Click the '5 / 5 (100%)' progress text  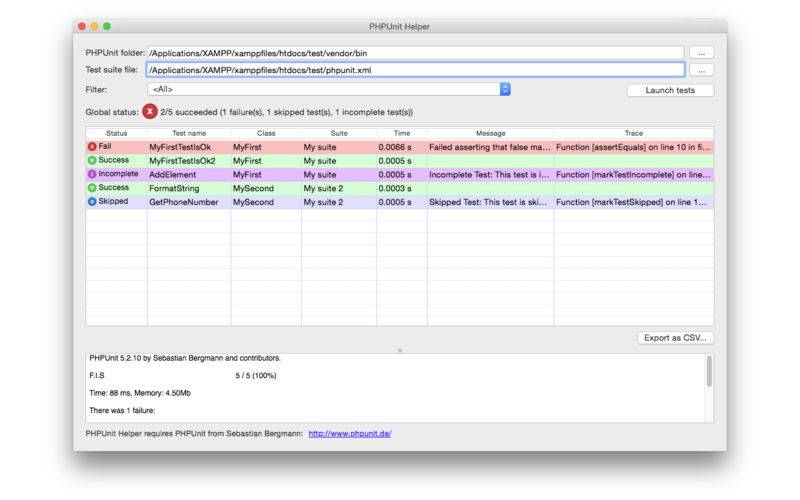point(256,376)
